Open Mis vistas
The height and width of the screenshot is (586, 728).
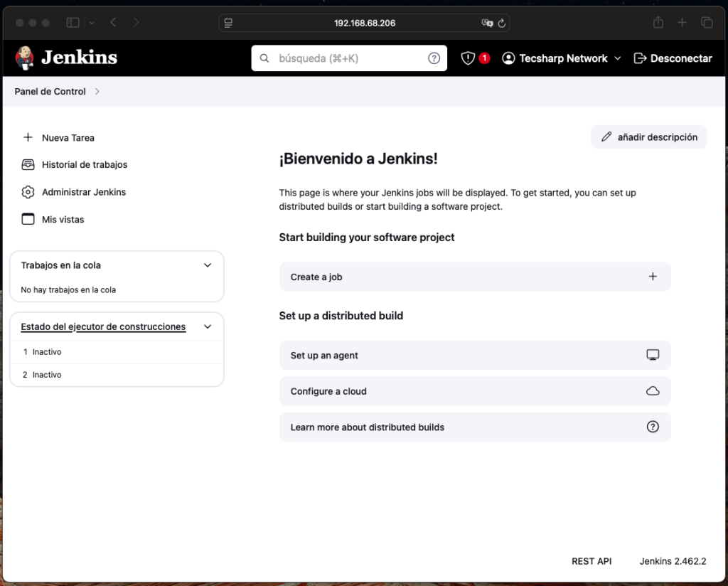click(x=63, y=220)
